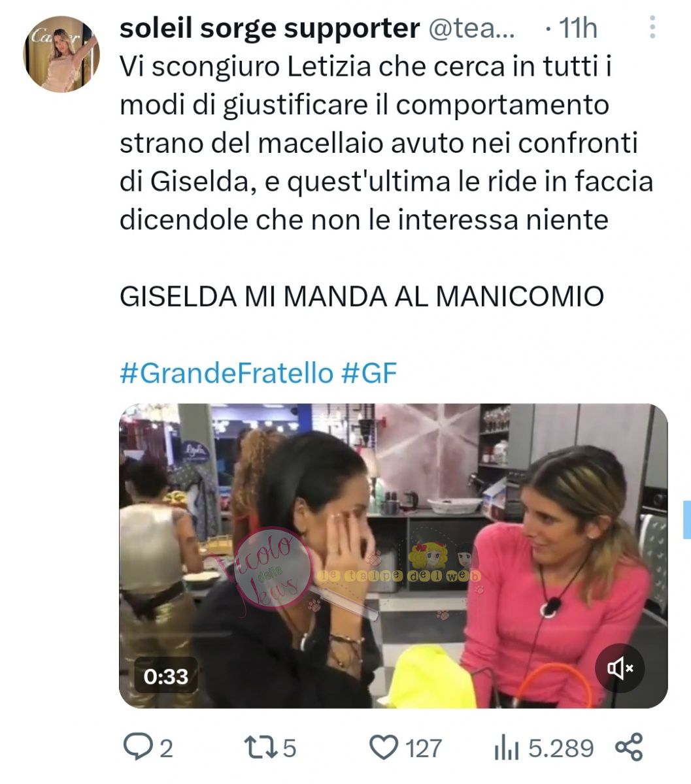Open the soleil sorge supporter display name

[269, 27]
